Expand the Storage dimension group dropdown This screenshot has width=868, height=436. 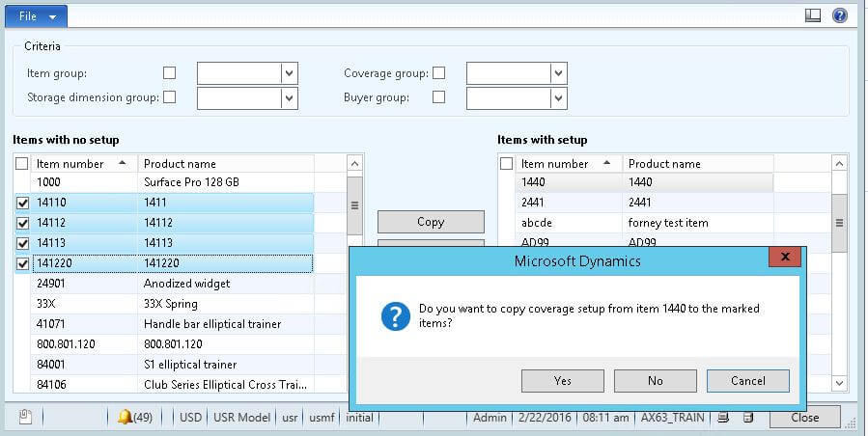[x=289, y=97]
